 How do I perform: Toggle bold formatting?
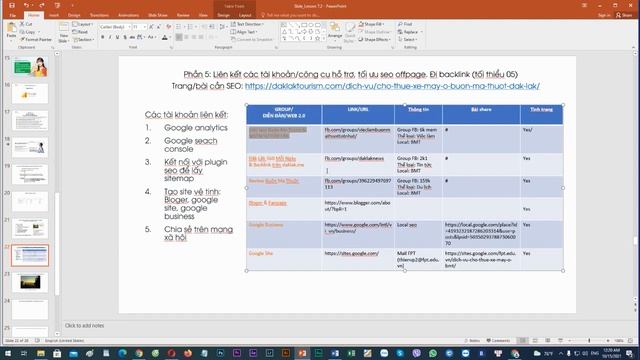click(102, 37)
